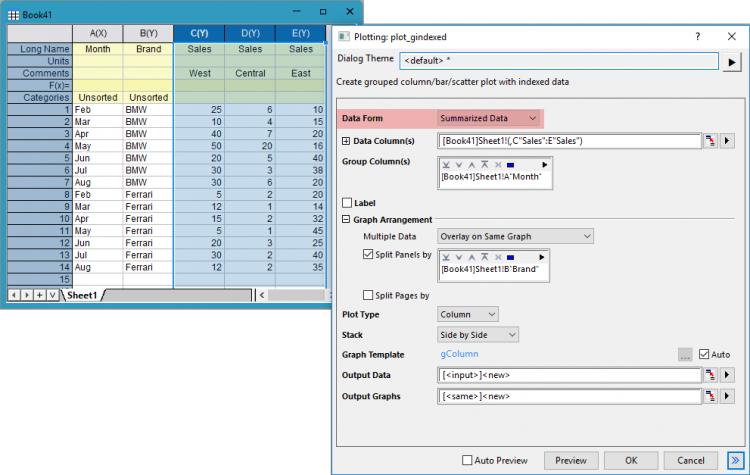Enable the Auto Preview checkbox
The image size is (750, 475).
coord(467,460)
